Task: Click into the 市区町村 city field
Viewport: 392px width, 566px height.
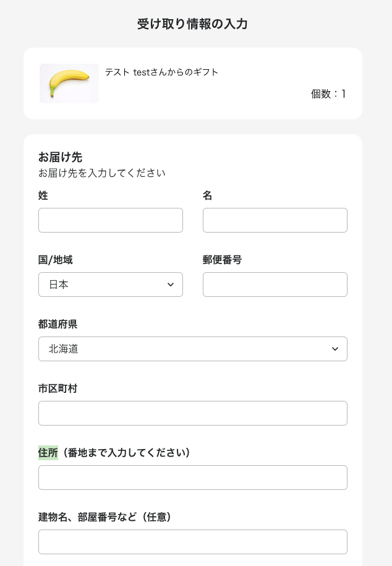Action: point(193,413)
